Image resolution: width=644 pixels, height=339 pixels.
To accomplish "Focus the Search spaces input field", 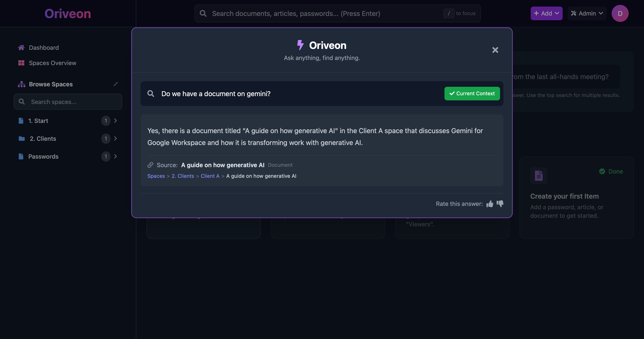I will [x=68, y=102].
